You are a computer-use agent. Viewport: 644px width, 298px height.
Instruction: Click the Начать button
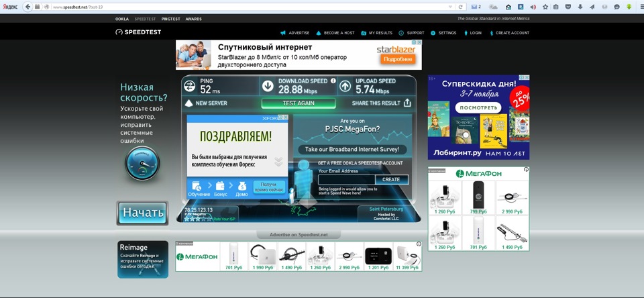click(142, 213)
